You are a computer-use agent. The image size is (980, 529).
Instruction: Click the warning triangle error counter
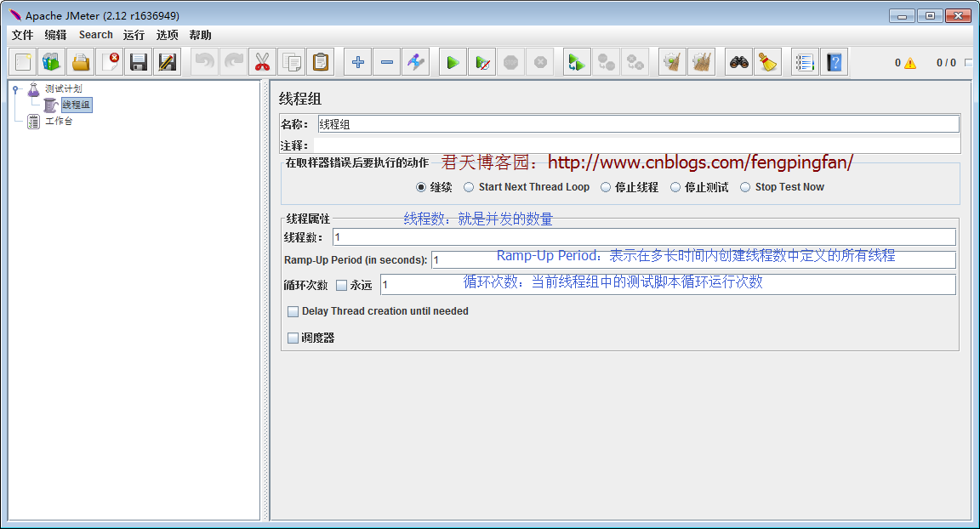(x=909, y=62)
